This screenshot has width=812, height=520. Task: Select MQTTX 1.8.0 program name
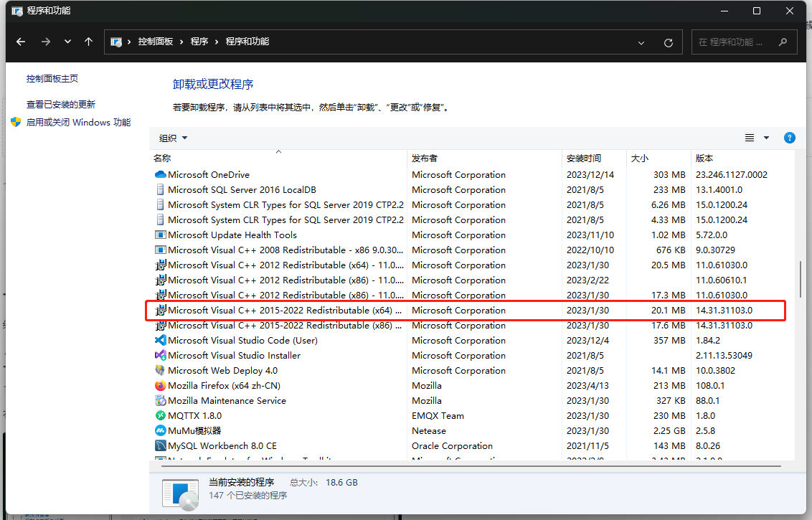pos(194,415)
